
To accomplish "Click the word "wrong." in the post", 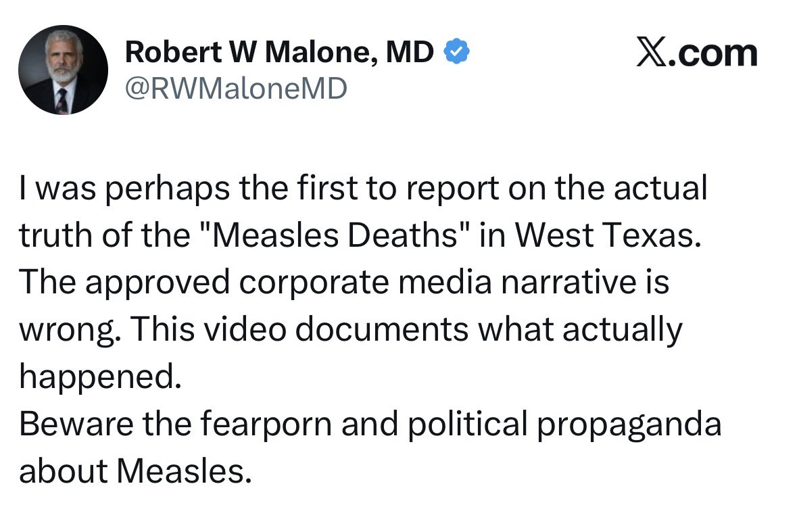I will point(70,331).
